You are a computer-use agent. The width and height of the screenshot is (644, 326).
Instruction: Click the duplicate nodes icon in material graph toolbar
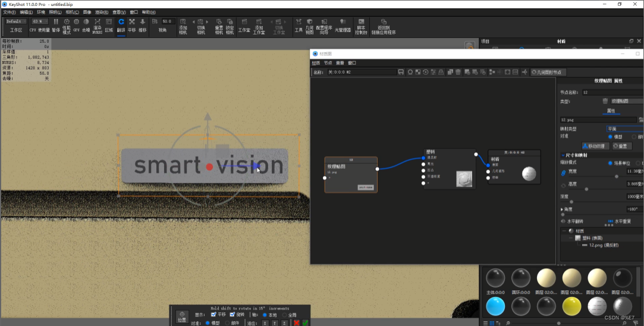coord(450,72)
